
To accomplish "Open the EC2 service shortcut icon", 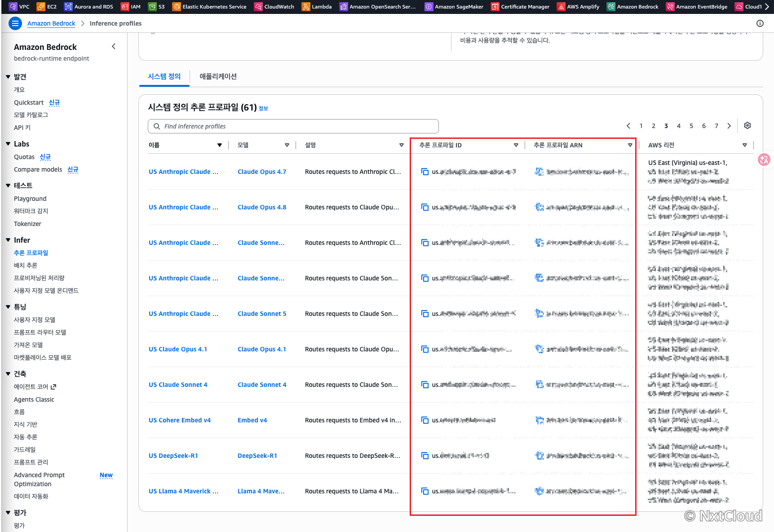I will (x=40, y=7).
